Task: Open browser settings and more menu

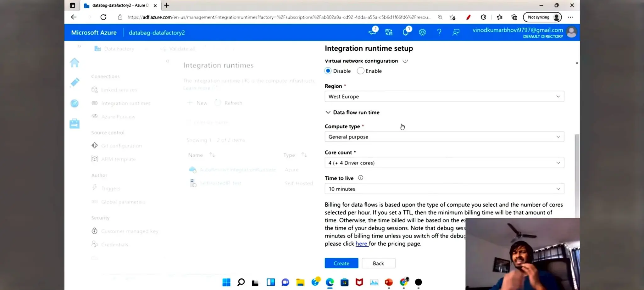Action: 570,17
